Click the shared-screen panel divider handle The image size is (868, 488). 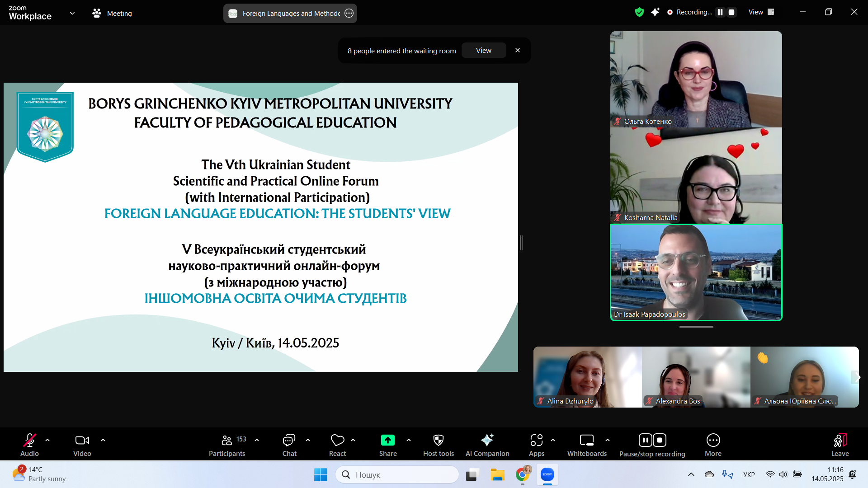point(521,243)
